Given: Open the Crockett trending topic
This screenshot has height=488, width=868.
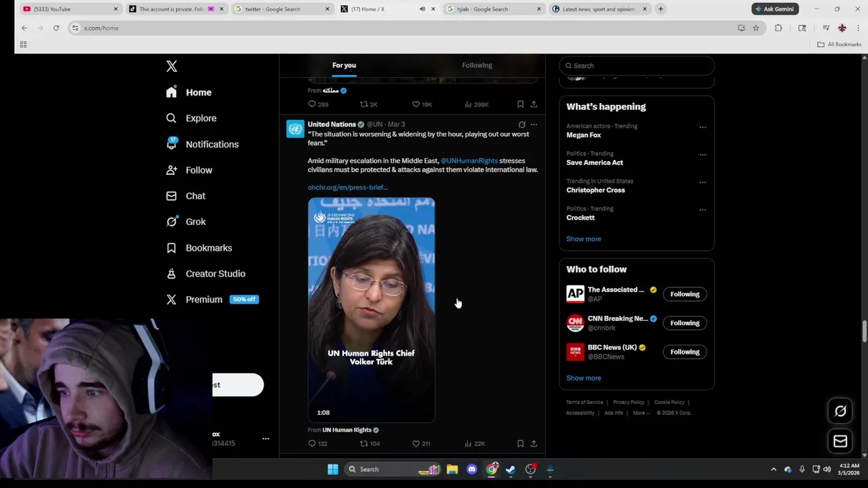Looking at the screenshot, I should click(x=580, y=218).
